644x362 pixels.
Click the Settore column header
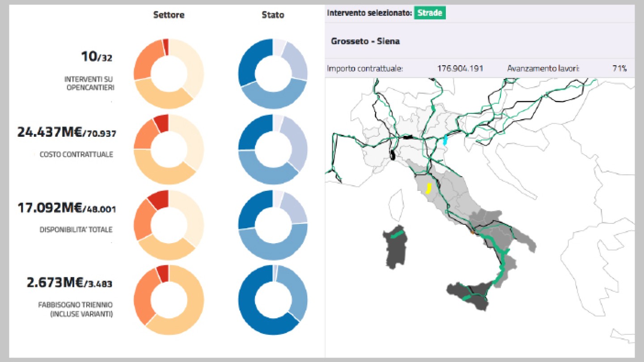tap(169, 15)
